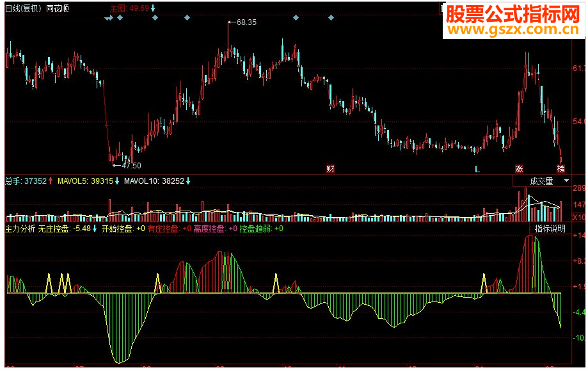The width and height of the screenshot is (588, 370).
Task: Click the 有庄控盘 +0 readout
Action: point(170,229)
